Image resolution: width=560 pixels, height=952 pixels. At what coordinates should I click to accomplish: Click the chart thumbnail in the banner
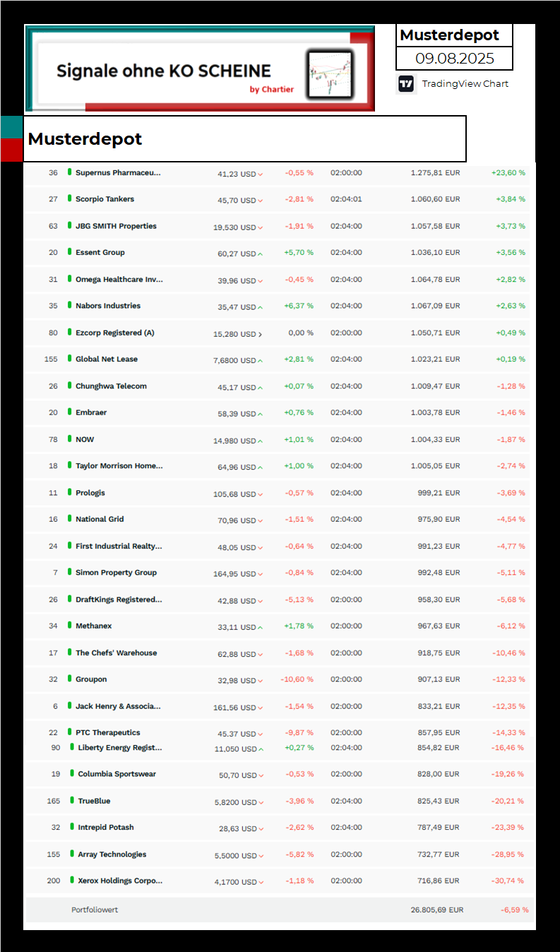coord(330,74)
